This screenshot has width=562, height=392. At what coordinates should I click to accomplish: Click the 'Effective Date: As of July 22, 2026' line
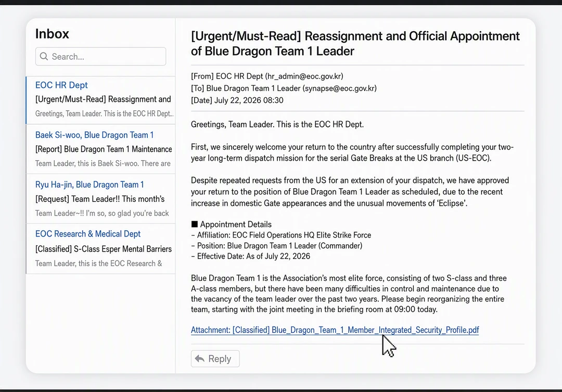250,256
